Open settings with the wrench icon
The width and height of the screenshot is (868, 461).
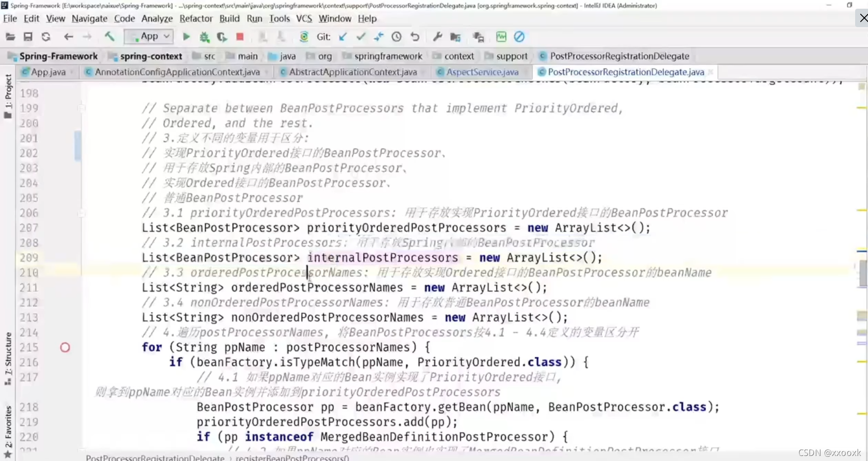[x=437, y=37]
